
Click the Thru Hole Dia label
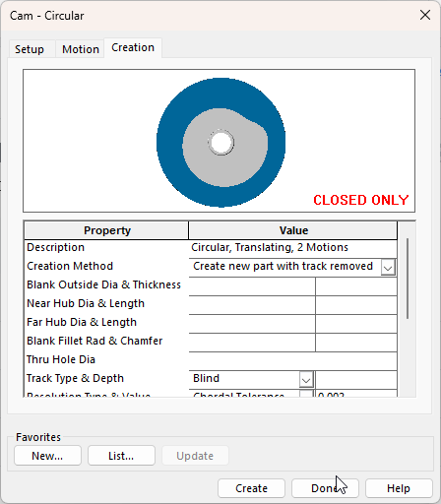61,359
